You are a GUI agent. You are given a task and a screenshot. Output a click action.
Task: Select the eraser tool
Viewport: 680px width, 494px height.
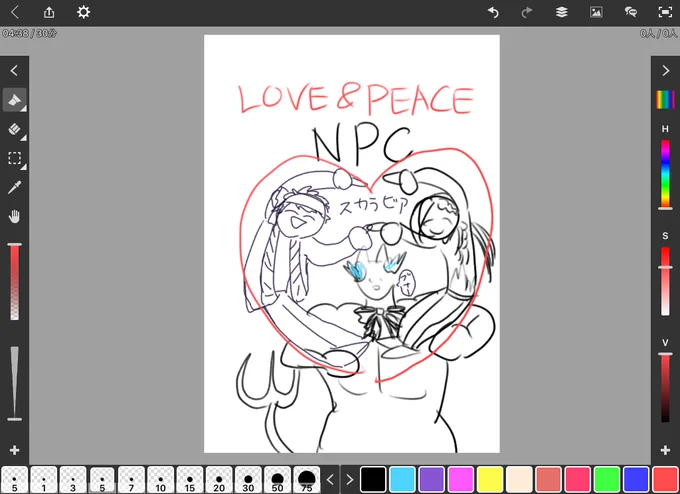tap(15, 129)
